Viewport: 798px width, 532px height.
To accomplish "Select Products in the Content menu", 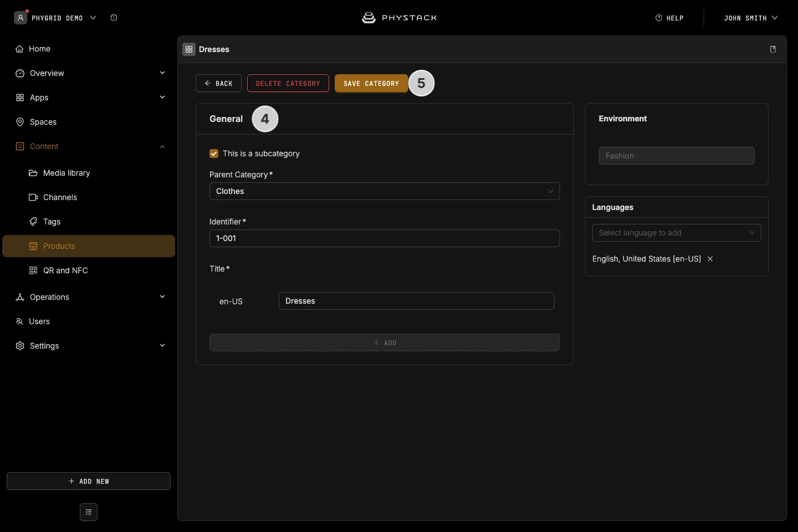I will 89,246.
